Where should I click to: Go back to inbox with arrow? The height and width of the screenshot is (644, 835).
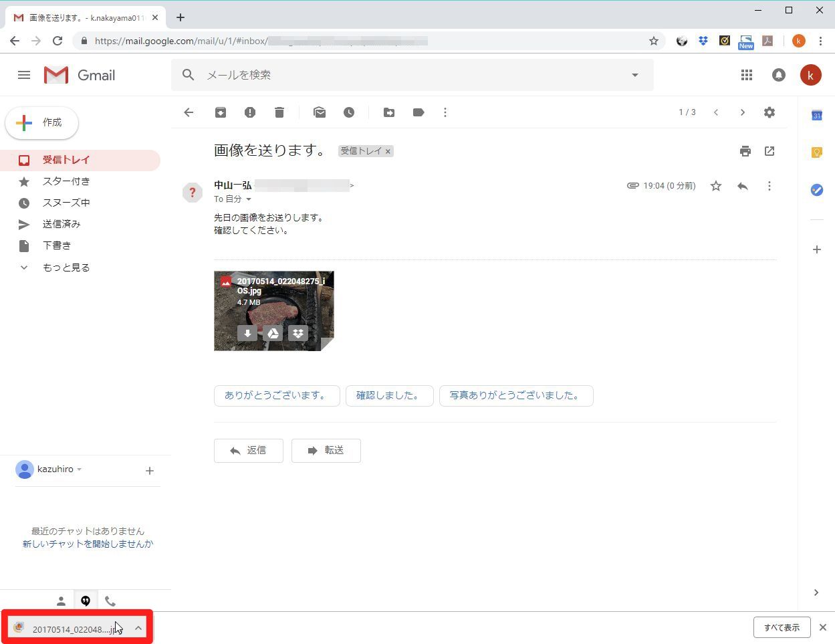click(189, 112)
